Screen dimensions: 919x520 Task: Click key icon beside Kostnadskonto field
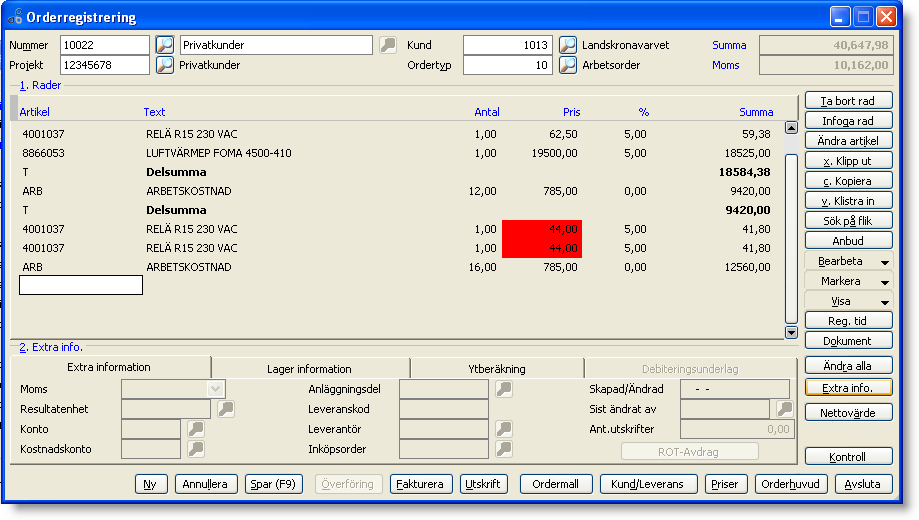point(196,449)
